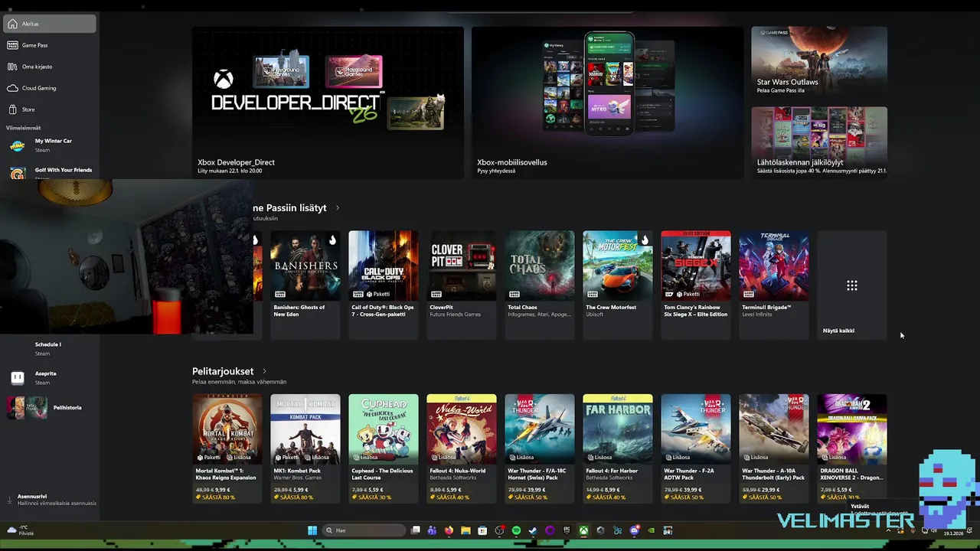Open the Aloitus home sidebar item
980x551 pixels.
[50, 24]
